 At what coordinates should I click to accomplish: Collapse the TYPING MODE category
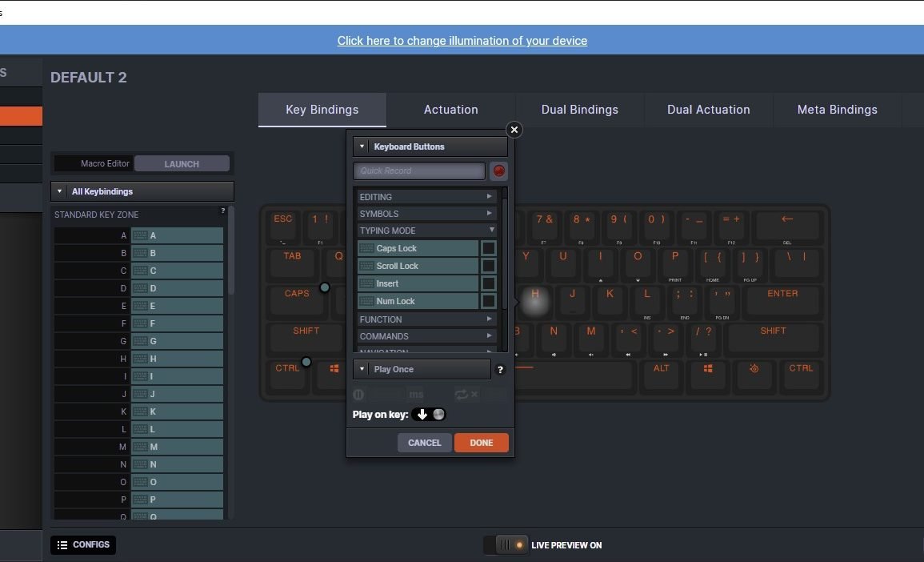tap(426, 231)
